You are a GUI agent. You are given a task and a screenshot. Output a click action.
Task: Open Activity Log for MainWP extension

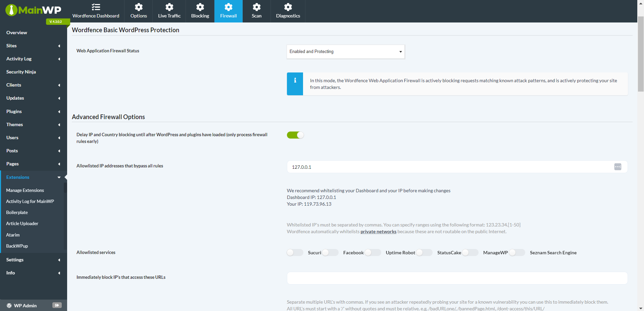[x=30, y=201]
